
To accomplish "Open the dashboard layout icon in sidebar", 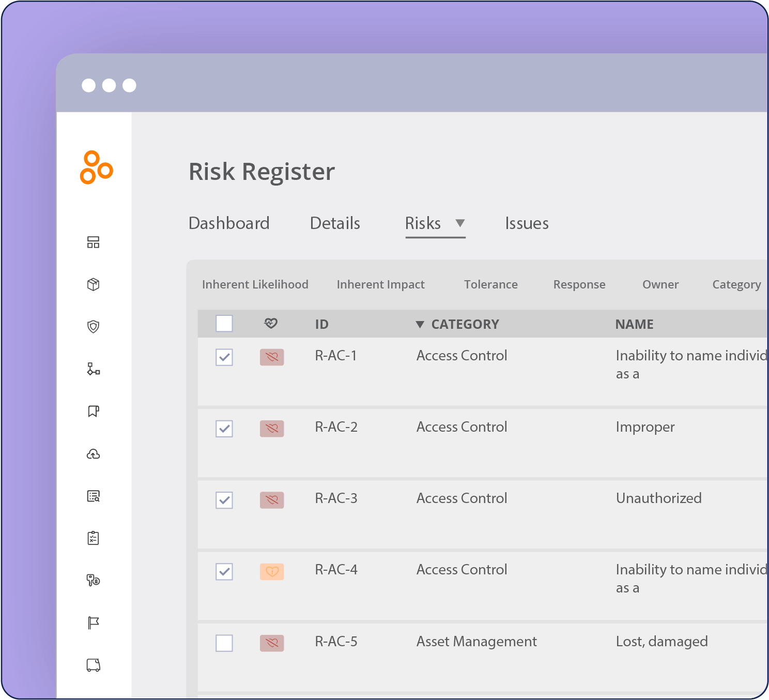I will point(93,242).
